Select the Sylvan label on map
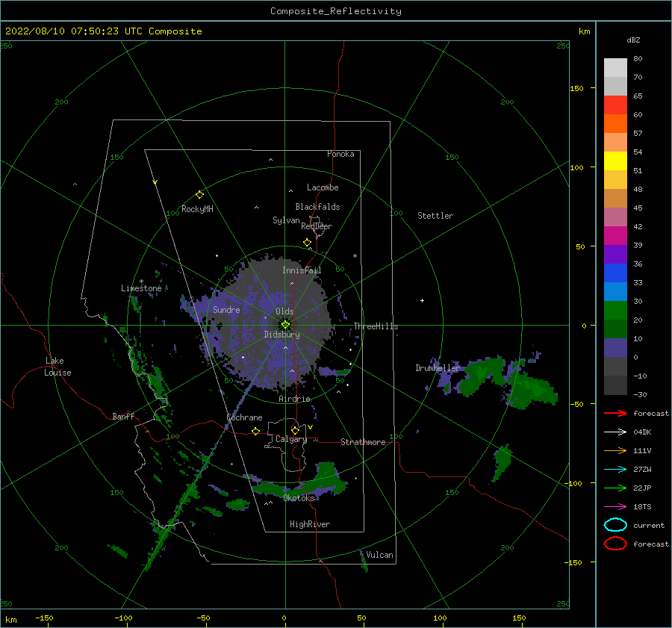 pos(286,220)
